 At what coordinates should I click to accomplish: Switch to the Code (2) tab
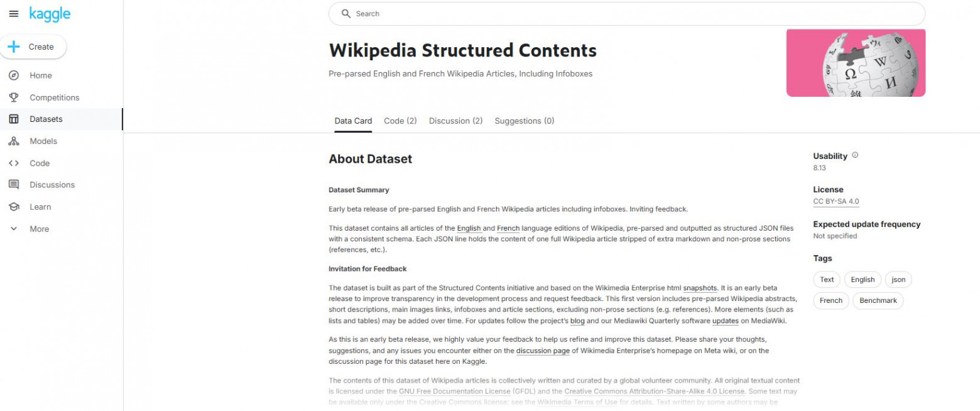400,121
